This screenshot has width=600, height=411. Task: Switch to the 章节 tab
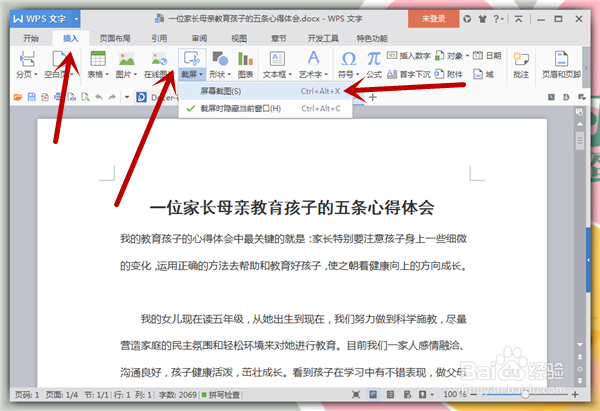[x=279, y=38]
